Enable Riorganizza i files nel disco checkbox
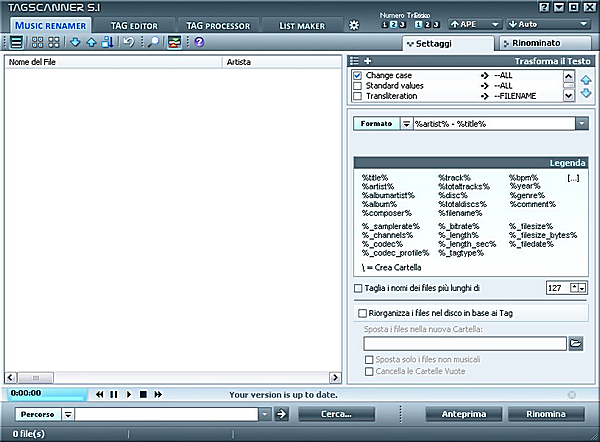The width and height of the screenshot is (600, 442). pyautogui.click(x=362, y=313)
